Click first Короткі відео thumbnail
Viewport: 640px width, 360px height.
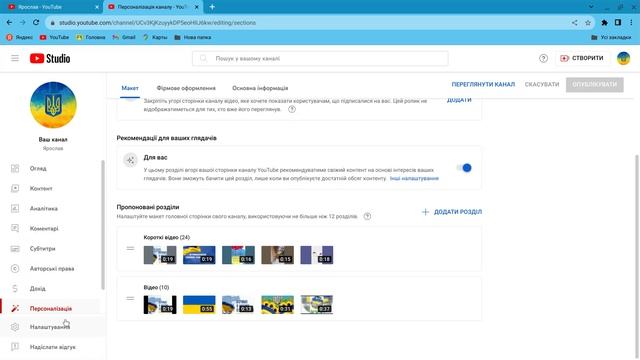(160, 255)
